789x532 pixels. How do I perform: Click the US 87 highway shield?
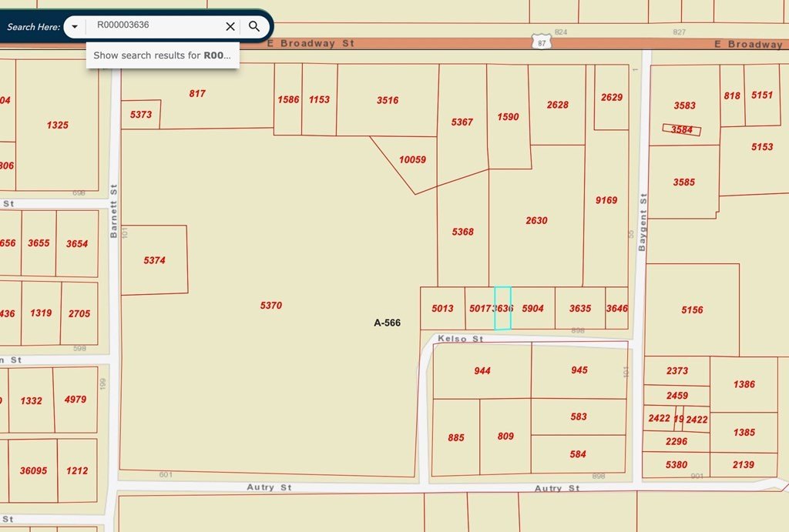point(542,43)
